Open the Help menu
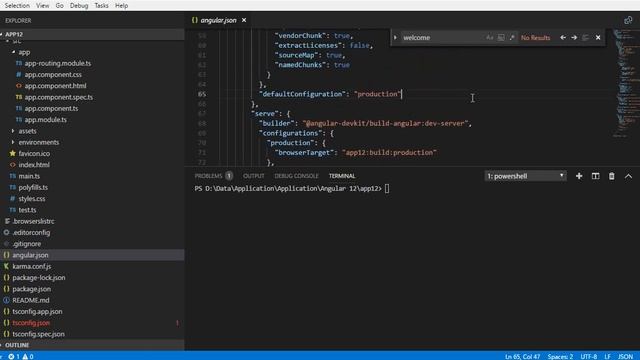Screen dimensions: 640x360 pyautogui.click(x=121, y=5)
